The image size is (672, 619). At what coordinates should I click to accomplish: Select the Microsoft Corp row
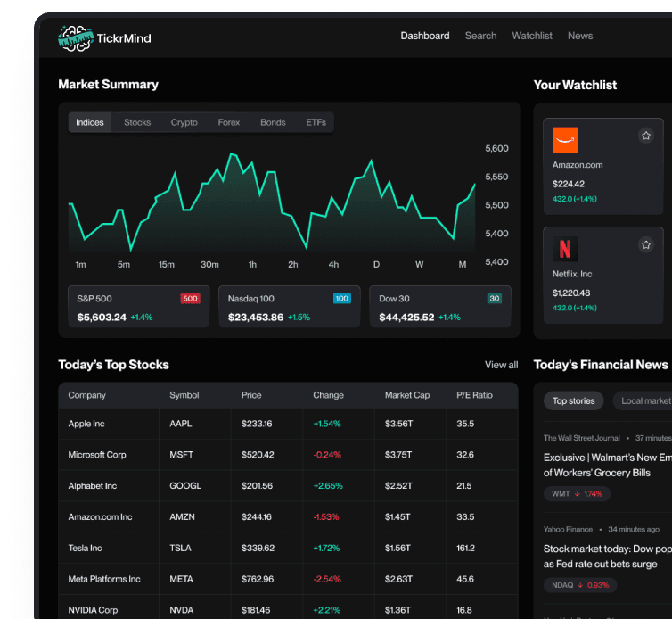(x=289, y=455)
